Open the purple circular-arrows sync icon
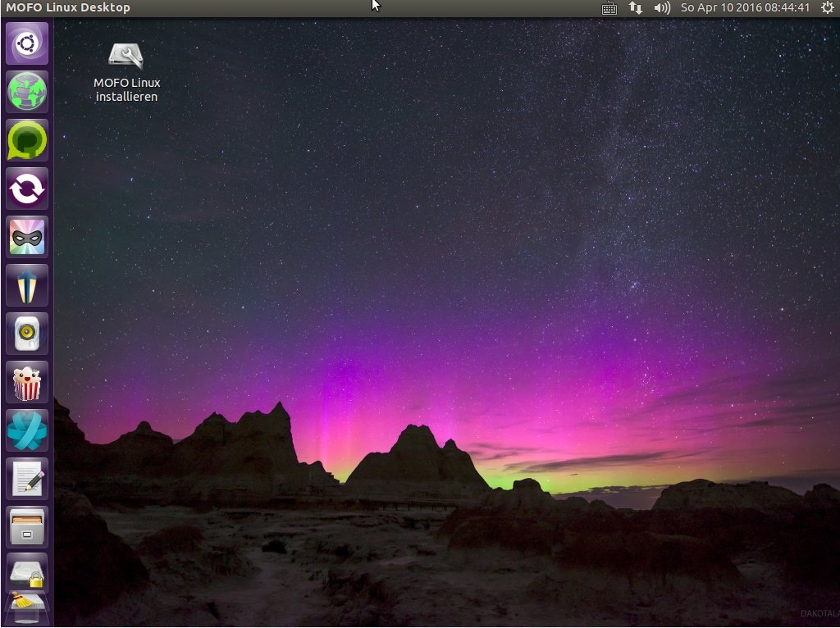The image size is (840, 628). (x=27, y=189)
